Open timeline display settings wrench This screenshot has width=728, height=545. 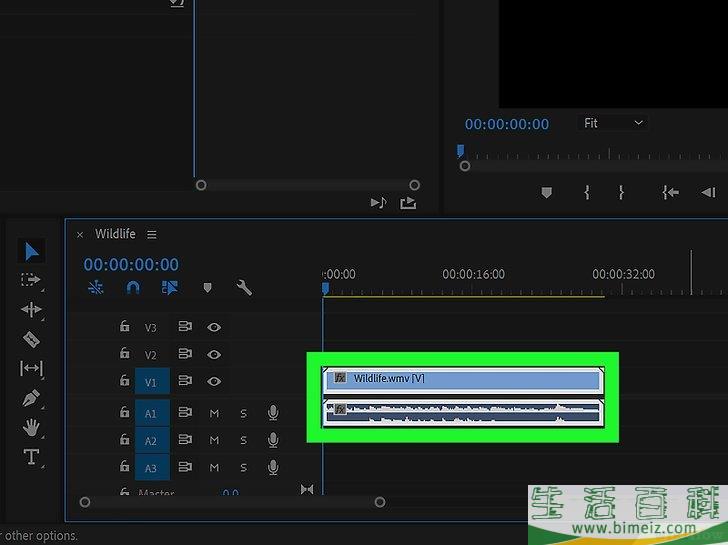click(244, 288)
